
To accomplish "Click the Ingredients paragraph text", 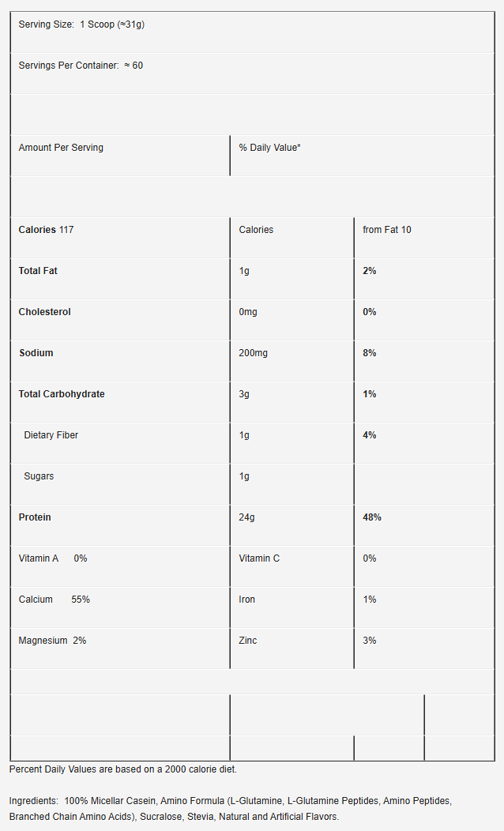I will pyautogui.click(x=231, y=809).
